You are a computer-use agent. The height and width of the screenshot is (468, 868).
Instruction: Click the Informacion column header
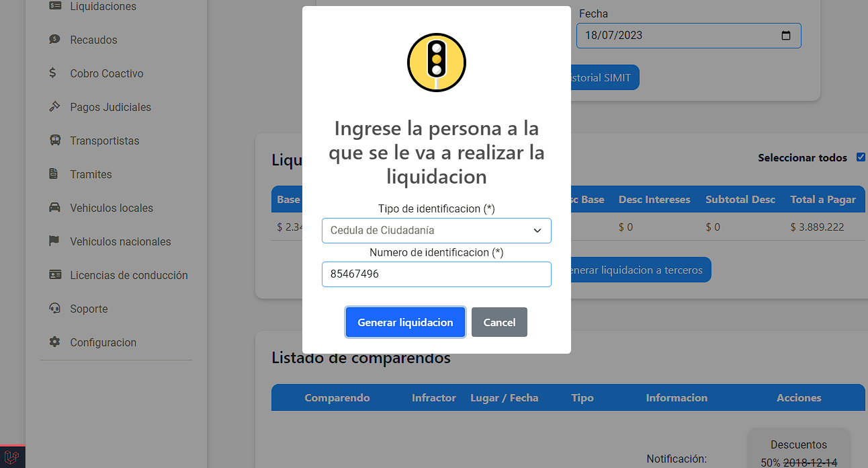[x=677, y=397]
